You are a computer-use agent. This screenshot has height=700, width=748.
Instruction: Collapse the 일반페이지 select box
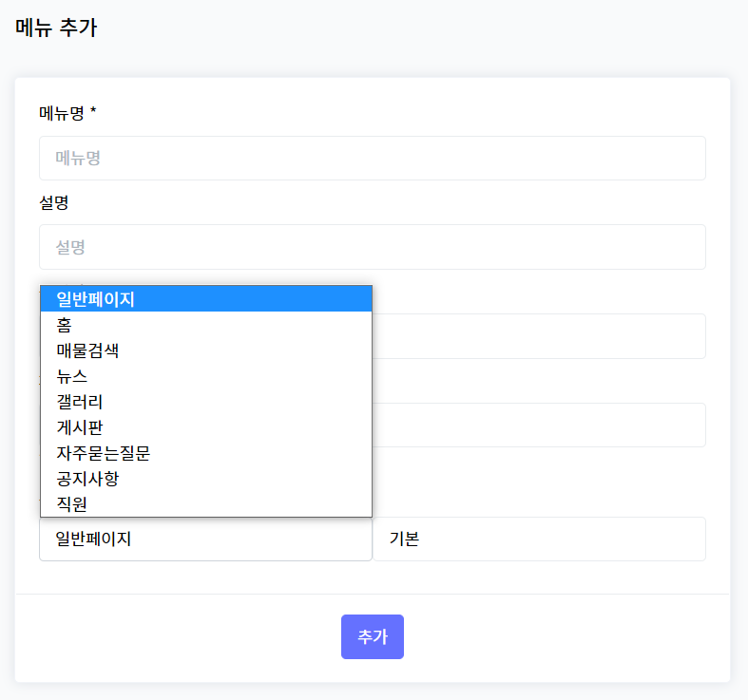pyautogui.click(x=205, y=539)
